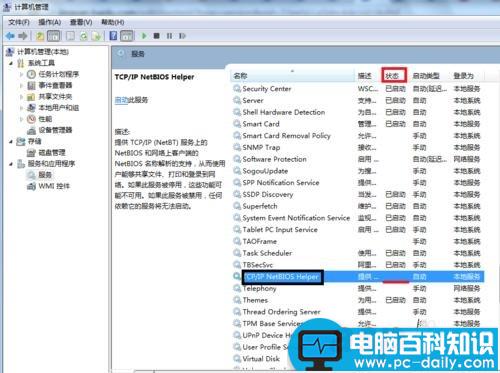Expand the 性能 node
Viewport: 500px width, 373px height.
pyautogui.click(x=22, y=119)
